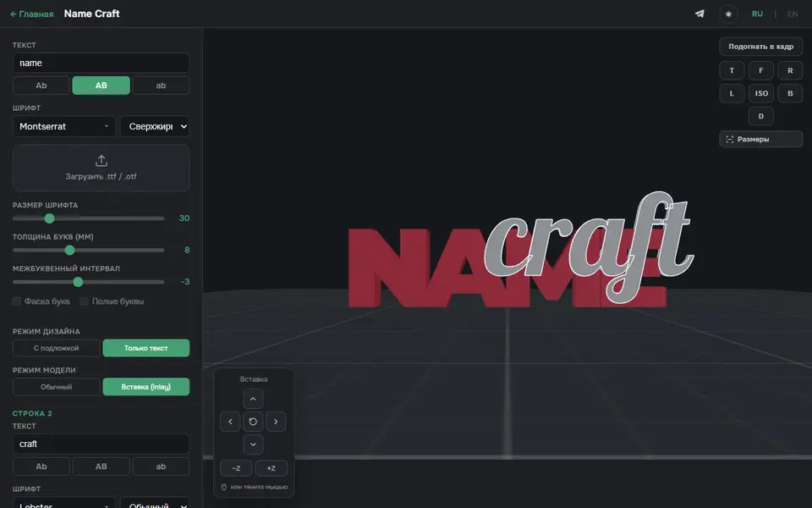Move insert up with chevron arrow

tap(253, 399)
